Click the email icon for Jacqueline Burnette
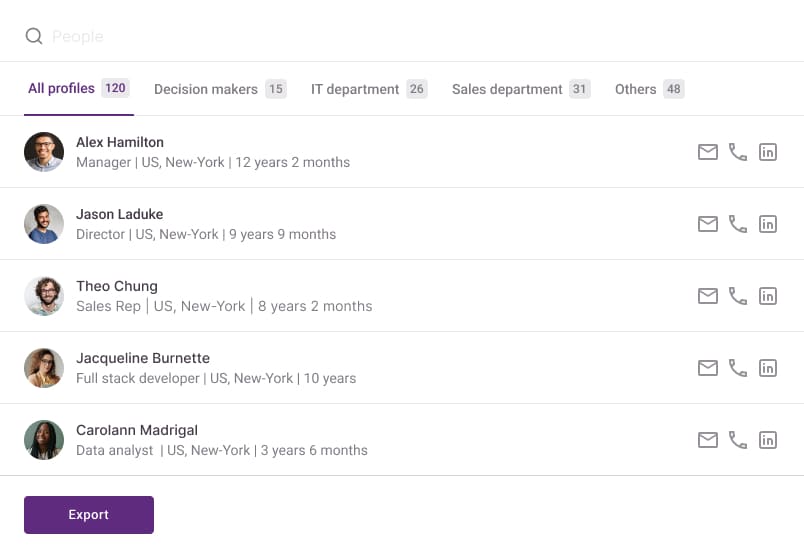 (708, 368)
